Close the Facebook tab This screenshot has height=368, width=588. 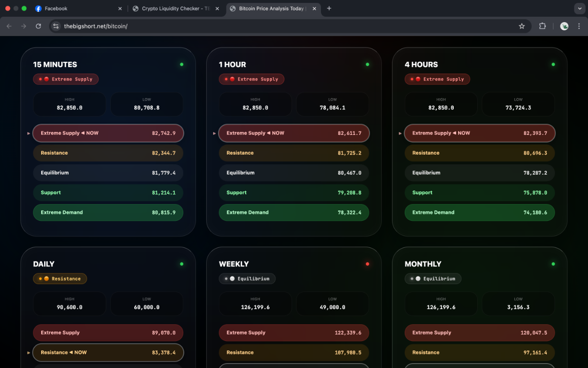tap(120, 8)
